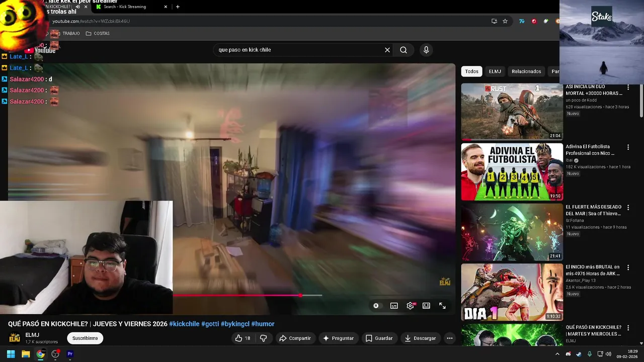
Task: Open the #bykingcl hashtag
Action: [235, 324]
